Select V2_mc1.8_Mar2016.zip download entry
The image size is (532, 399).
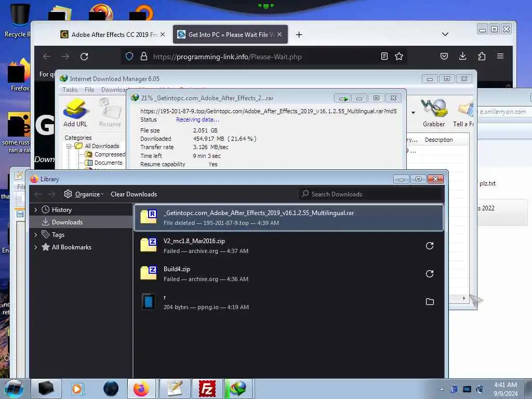coord(289,246)
